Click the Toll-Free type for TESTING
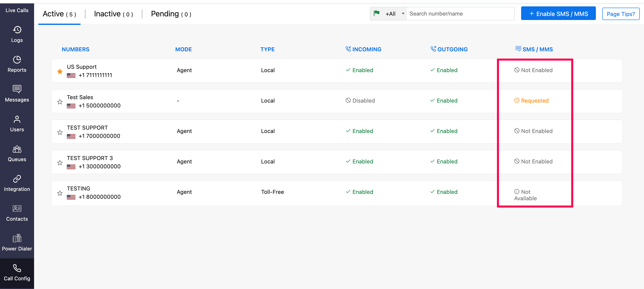 273,192
